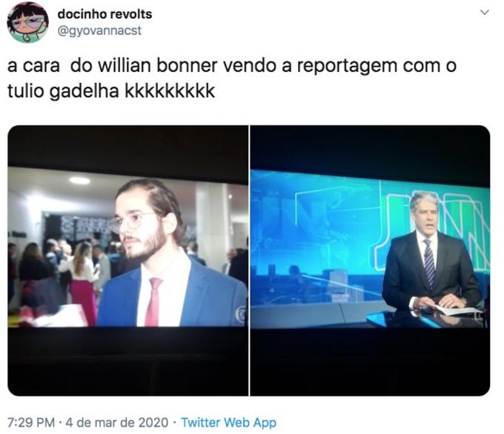Click the round glasses on bearded man
This screenshot has width=504, height=434.
click(131, 222)
